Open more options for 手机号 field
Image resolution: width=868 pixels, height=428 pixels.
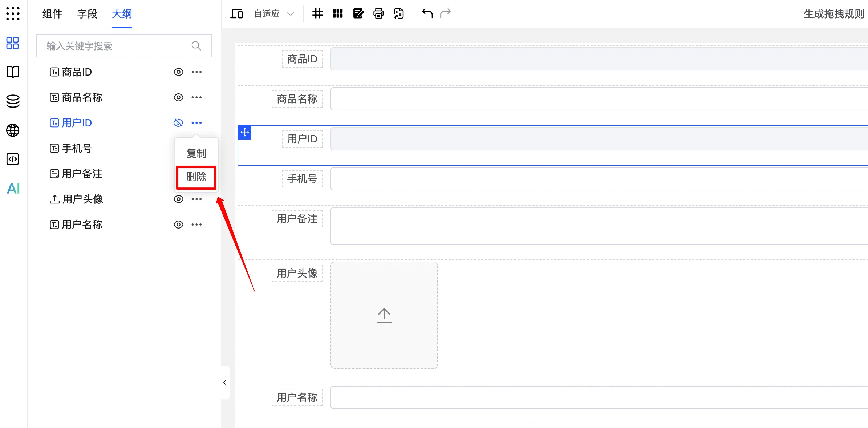[196, 148]
